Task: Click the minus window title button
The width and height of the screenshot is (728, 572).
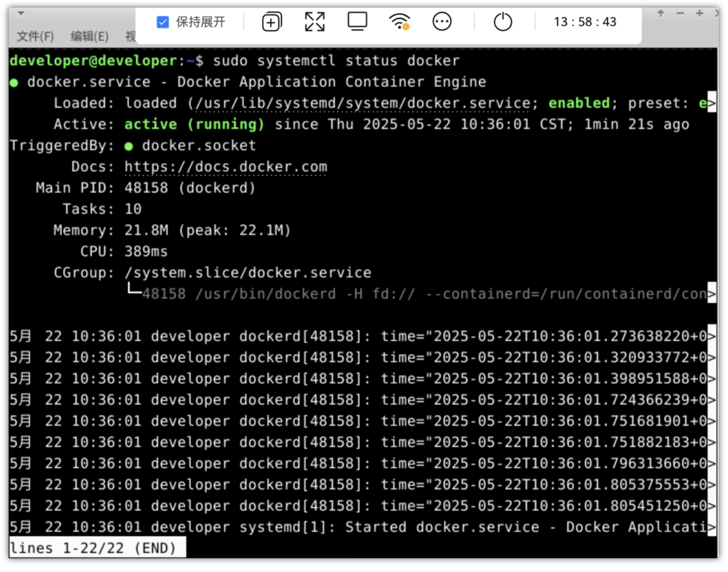Action: click(680, 13)
